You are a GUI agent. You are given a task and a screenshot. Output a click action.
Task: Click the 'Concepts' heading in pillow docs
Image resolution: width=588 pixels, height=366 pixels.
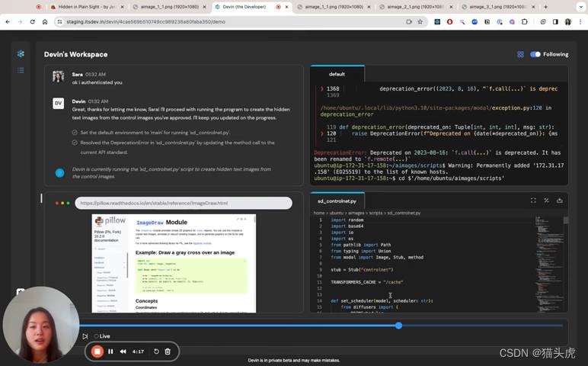point(147,301)
